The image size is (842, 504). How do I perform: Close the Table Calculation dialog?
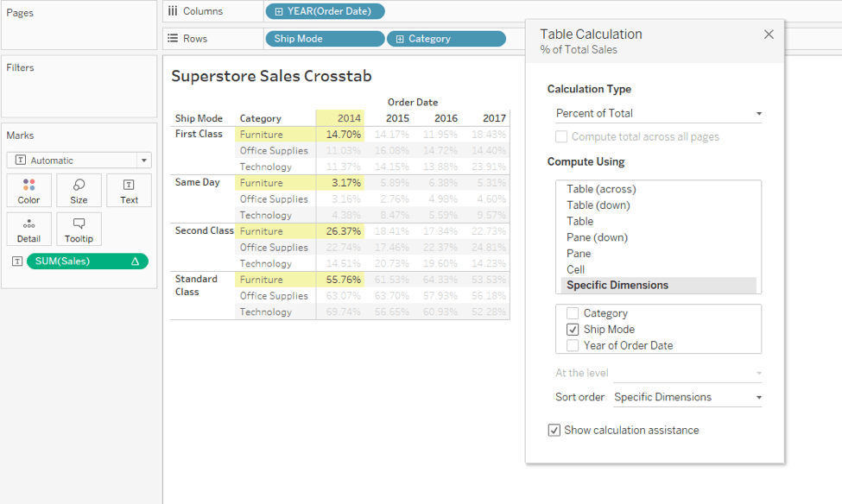(769, 34)
